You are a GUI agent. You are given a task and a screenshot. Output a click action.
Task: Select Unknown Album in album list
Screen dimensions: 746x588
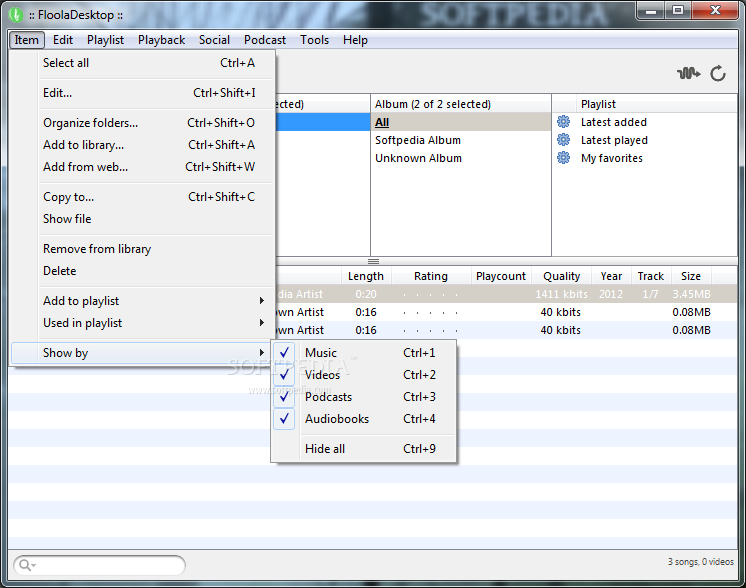[x=461, y=158]
